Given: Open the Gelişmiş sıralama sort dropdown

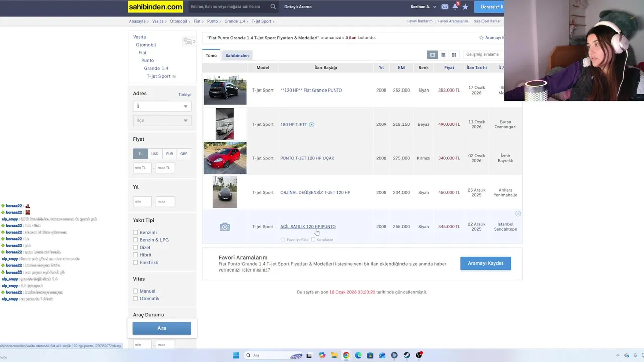Looking at the screenshot, I should [x=484, y=54].
